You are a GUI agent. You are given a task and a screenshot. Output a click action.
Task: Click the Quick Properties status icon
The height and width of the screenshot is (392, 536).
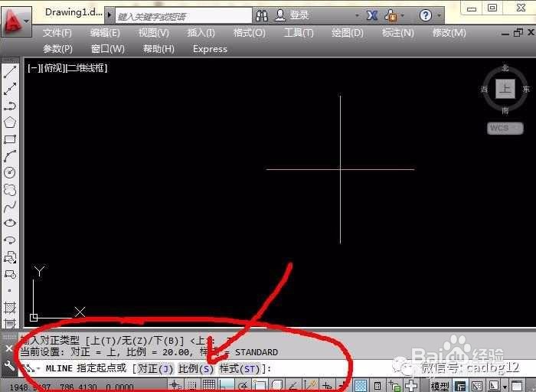point(377,386)
